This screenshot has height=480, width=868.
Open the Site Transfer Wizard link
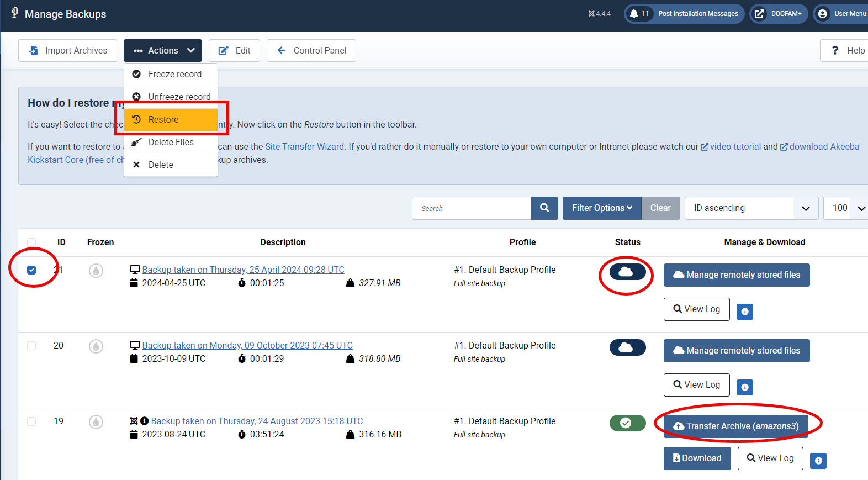tap(304, 147)
